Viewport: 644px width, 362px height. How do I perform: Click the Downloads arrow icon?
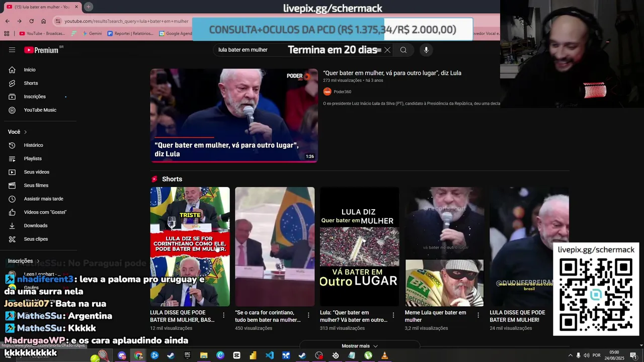tap(12, 226)
